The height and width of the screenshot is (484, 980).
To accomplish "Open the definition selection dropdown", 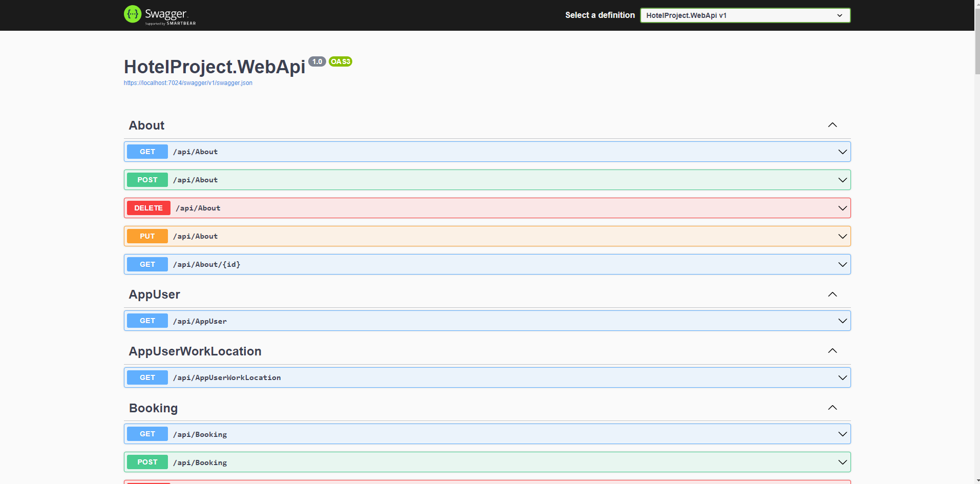I will click(x=744, y=15).
